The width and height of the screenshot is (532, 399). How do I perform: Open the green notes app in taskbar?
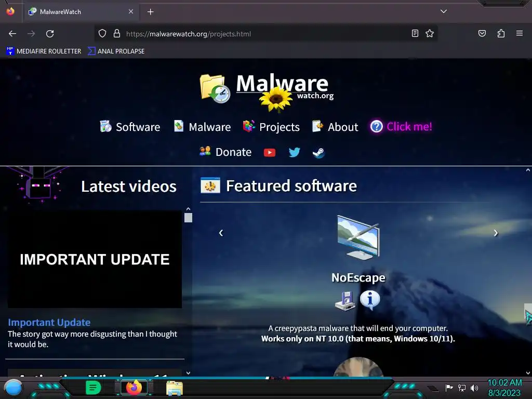[x=94, y=388]
